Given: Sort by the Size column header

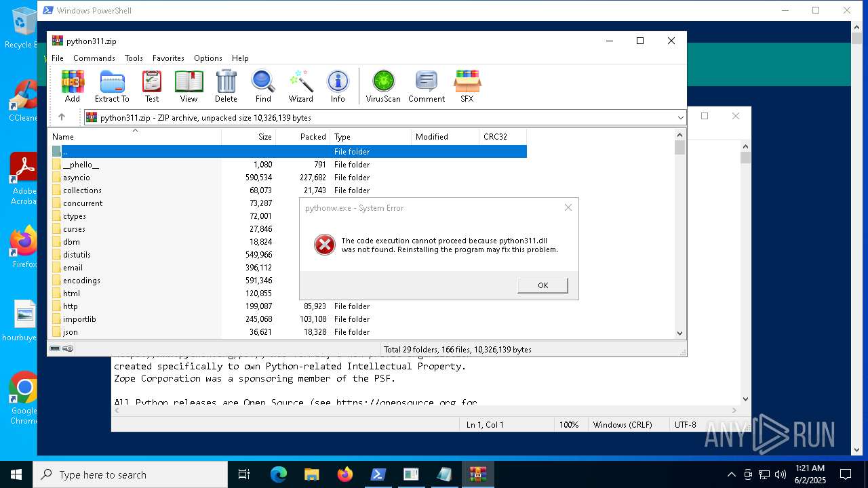Looking at the screenshot, I should pos(249,137).
